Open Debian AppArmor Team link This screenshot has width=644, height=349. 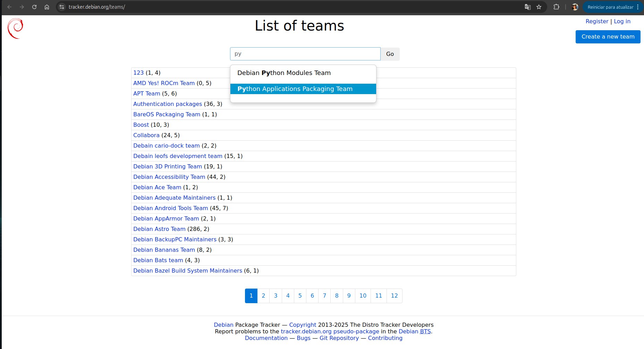click(x=166, y=218)
